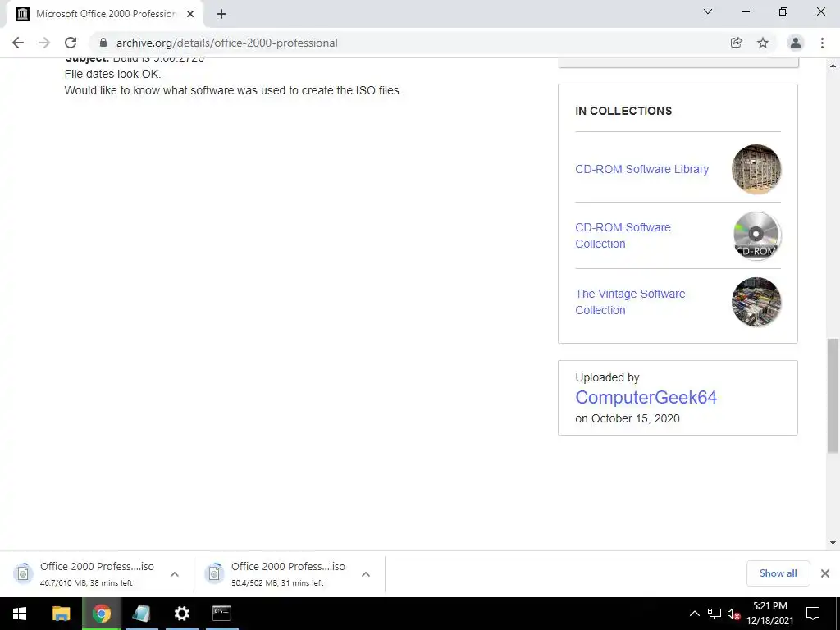
Task: Close the downloads bar
Action: (825, 573)
